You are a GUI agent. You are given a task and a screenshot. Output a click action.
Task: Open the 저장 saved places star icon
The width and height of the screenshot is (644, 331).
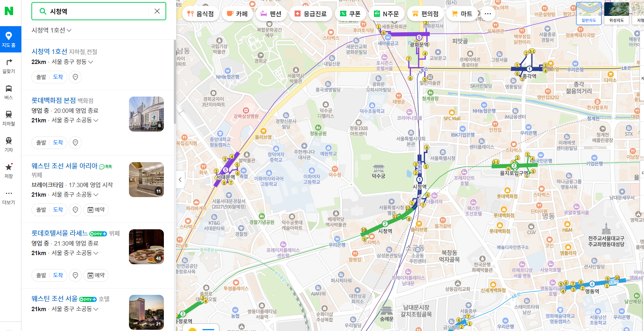[x=9, y=171]
